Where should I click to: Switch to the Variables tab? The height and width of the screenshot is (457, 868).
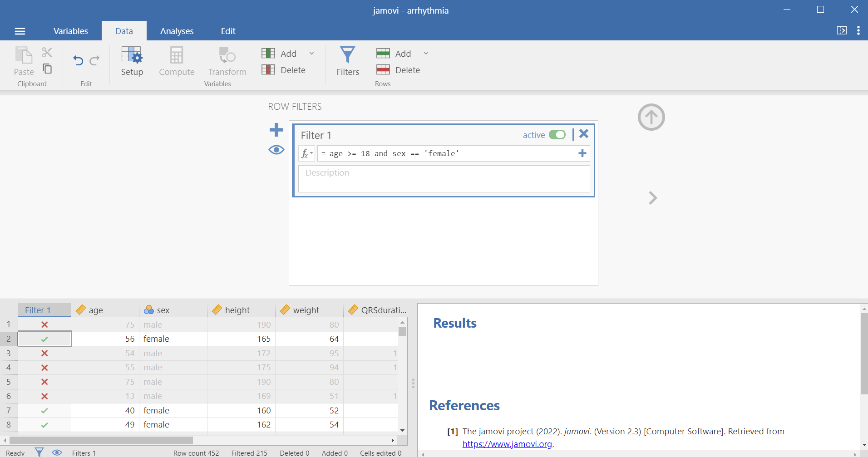[70, 31]
